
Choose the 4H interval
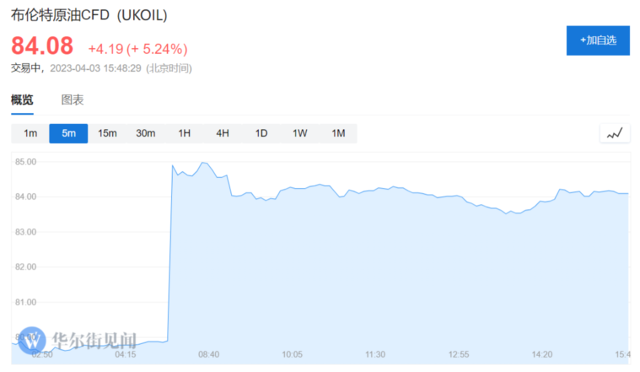tap(222, 134)
